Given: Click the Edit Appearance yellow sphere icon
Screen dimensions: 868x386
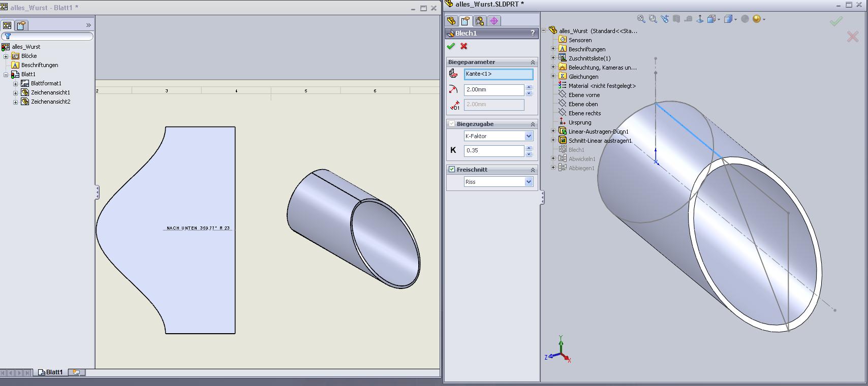Looking at the screenshot, I should click(x=757, y=19).
